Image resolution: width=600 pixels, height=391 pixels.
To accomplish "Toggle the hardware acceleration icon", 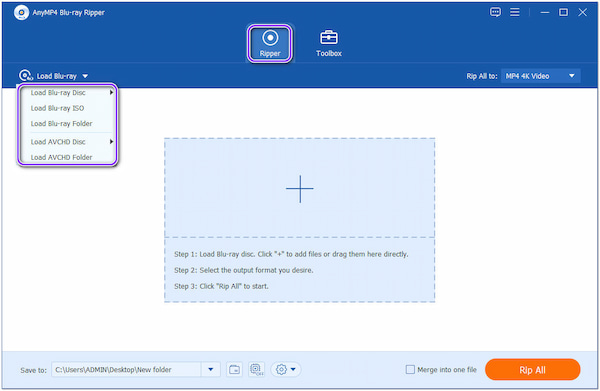I will click(257, 370).
